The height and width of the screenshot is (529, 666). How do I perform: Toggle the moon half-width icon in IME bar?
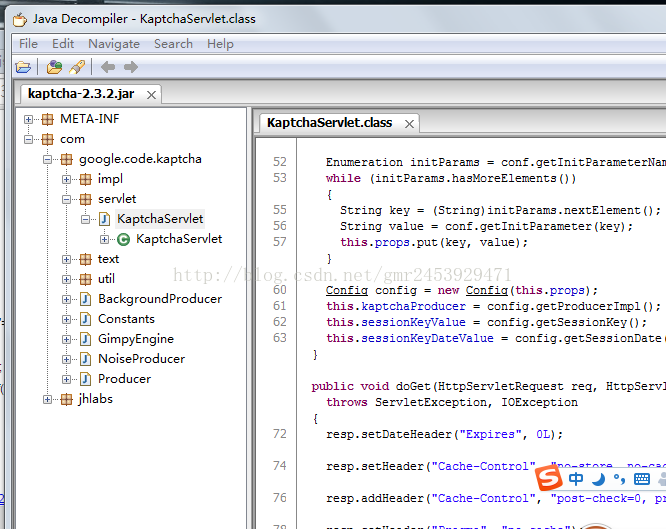(x=598, y=479)
